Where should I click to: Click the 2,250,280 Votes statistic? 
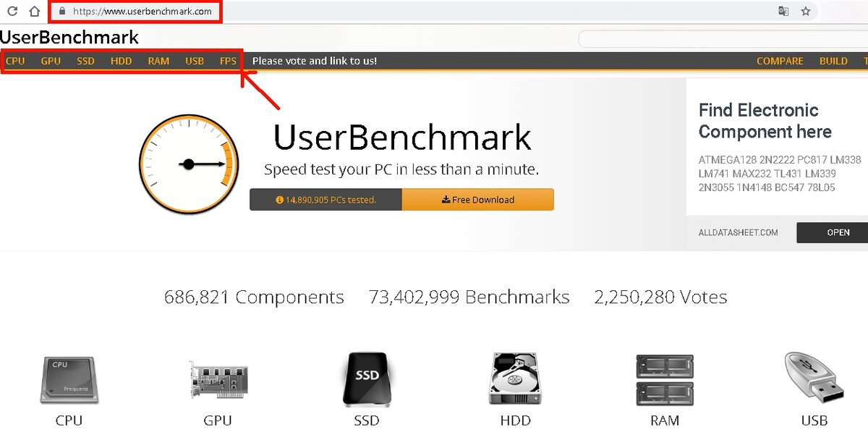[x=660, y=297]
